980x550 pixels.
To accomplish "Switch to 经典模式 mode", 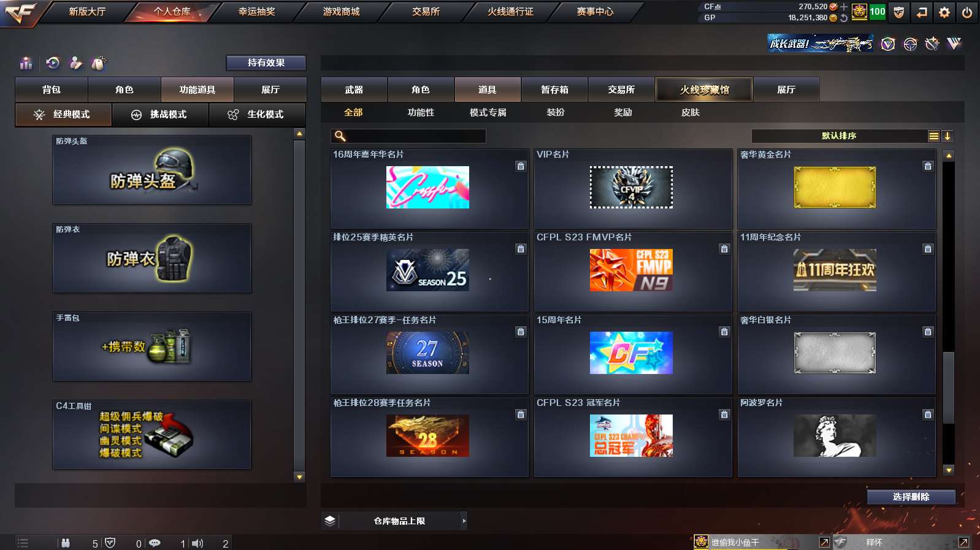I will [x=63, y=115].
